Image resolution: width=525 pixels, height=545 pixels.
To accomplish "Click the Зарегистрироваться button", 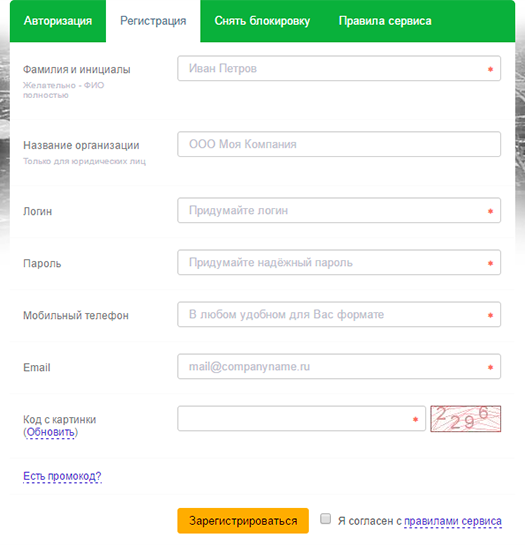I will point(243,521).
